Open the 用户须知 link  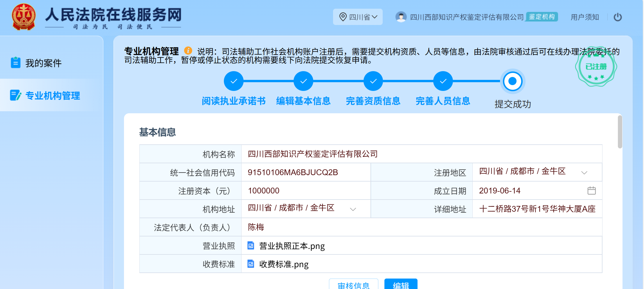[x=585, y=17]
